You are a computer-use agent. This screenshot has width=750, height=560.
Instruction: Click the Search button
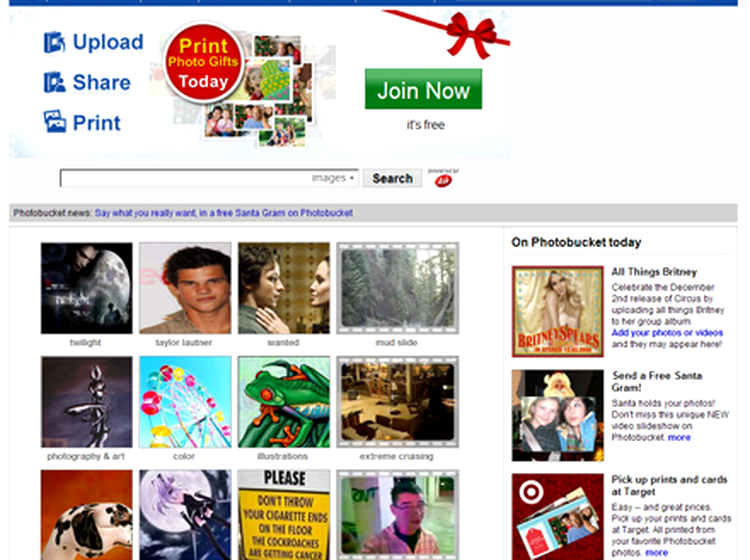coord(392,178)
